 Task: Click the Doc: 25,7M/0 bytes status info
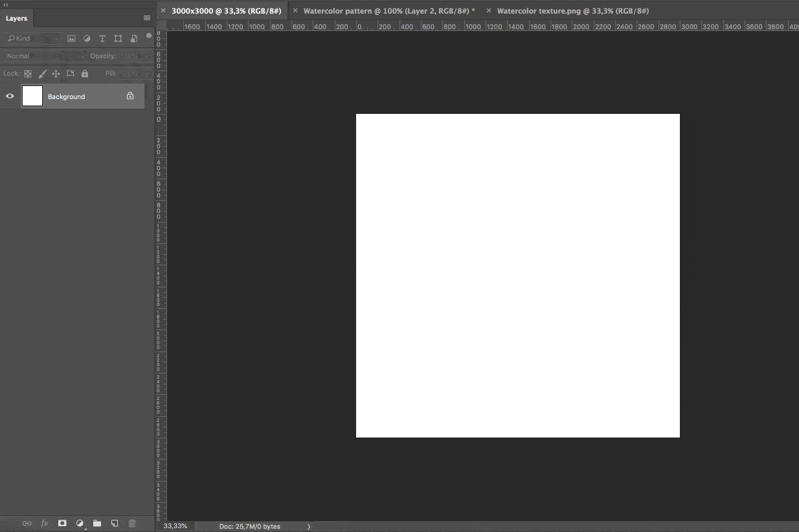tap(249, 527)
